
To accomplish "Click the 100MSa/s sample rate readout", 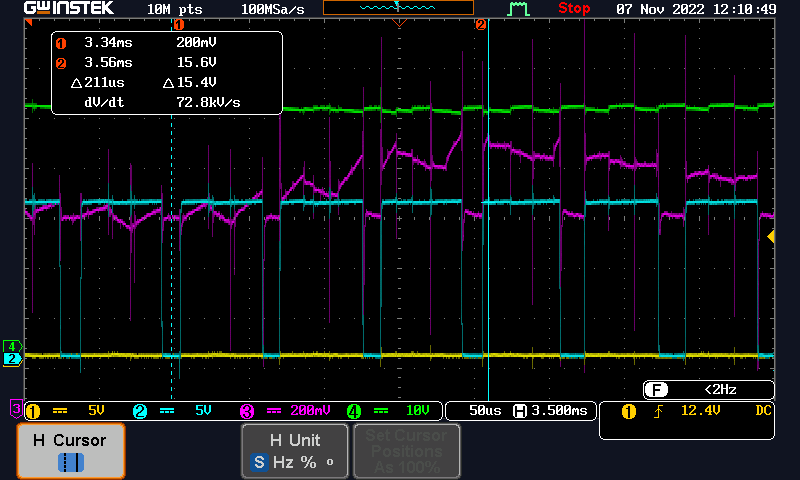I will tap(272, 9).
